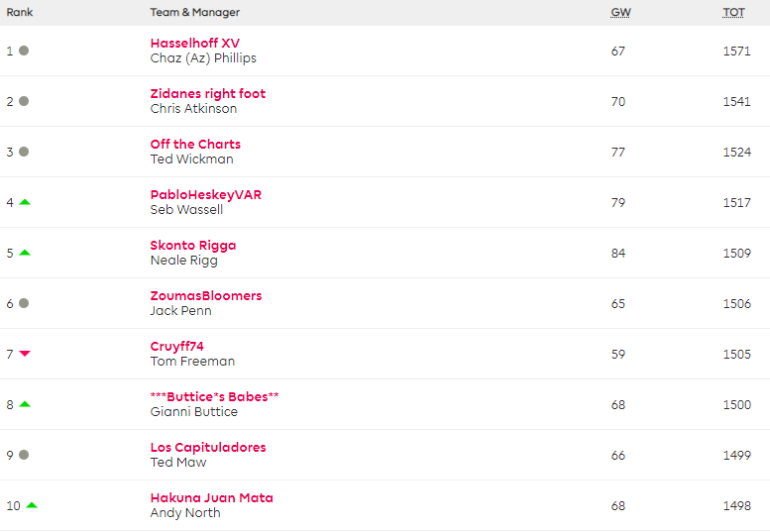The image size is (770, 532).
Task: Open PabloHeskeyVAR team link
Action: (x=206, y=195)
